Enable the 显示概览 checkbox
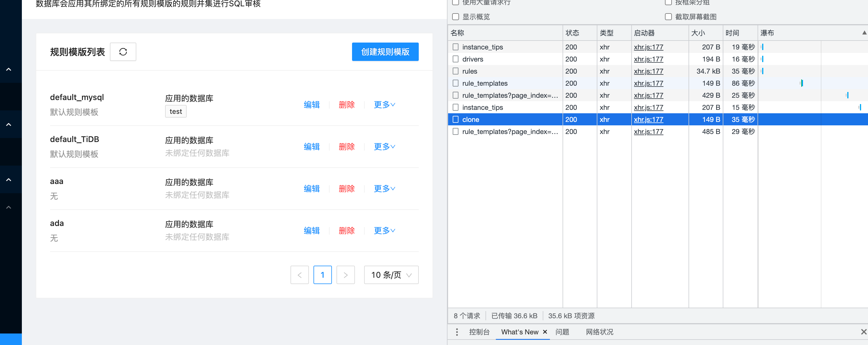This screenshot has height=345, width=868. coord(456,16)
